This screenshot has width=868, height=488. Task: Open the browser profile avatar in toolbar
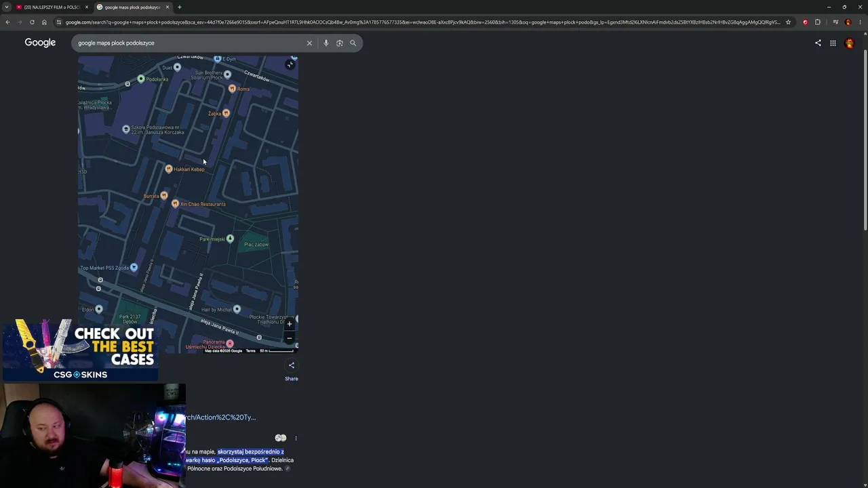point(848,22)
